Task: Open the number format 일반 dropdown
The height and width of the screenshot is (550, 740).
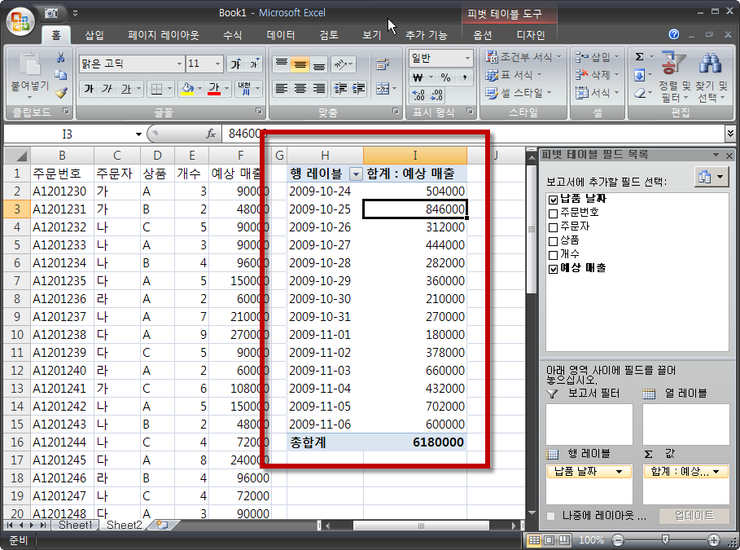Action: coord(467,58)
